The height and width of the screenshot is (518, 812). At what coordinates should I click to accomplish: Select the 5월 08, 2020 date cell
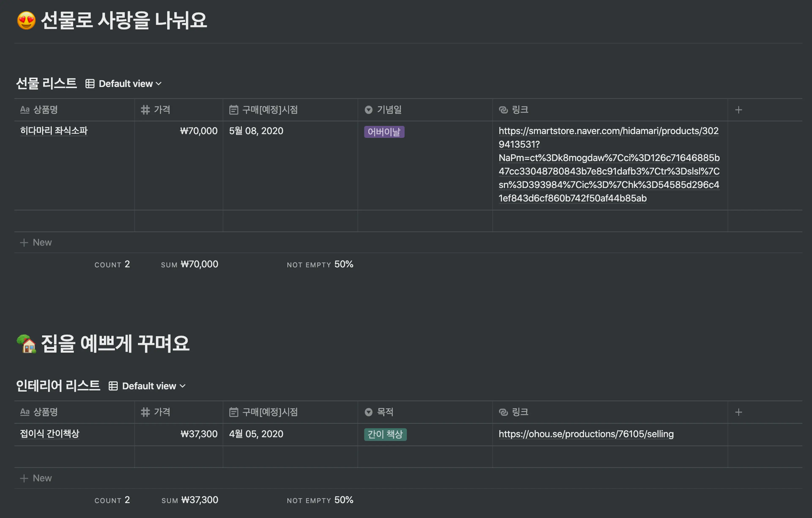click(x=290, y=165)
